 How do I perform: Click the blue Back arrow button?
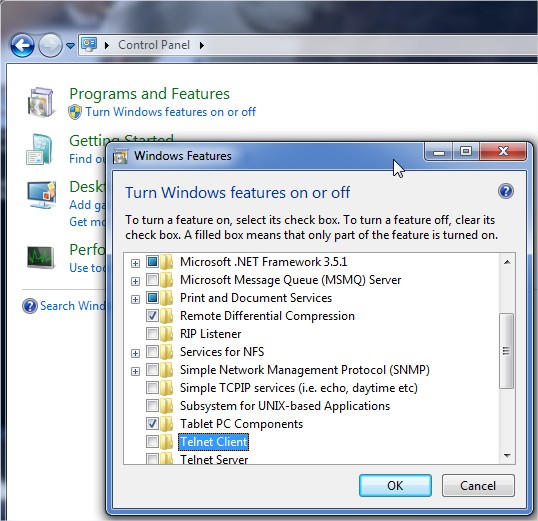click(22, 45)
